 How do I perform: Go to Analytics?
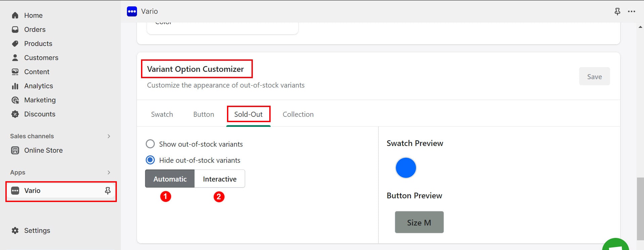pyautogui.click(x=39, y=86)
